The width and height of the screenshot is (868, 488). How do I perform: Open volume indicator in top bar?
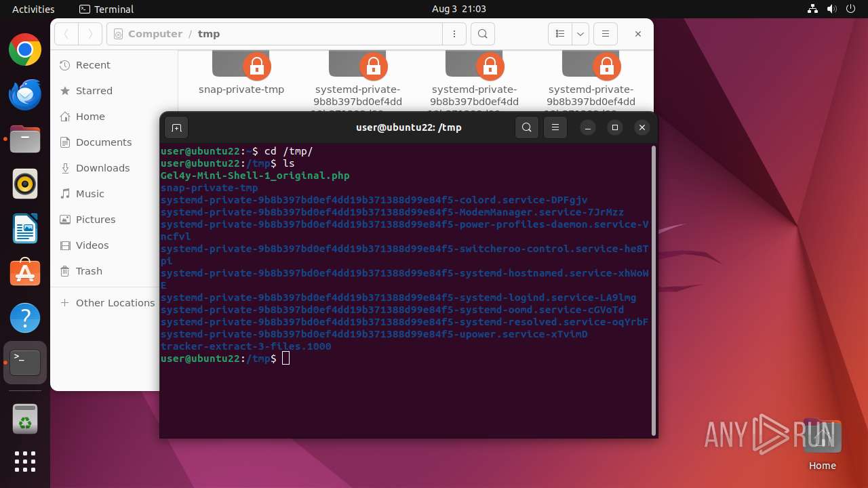click(831, 9)
